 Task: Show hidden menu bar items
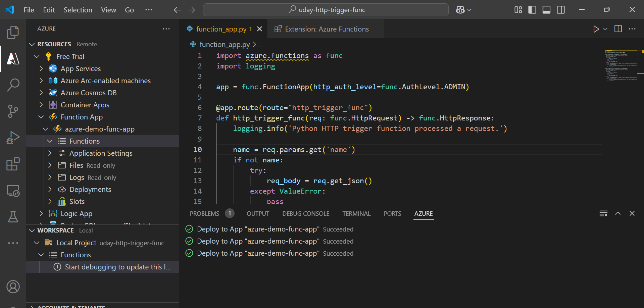[149, 10]
